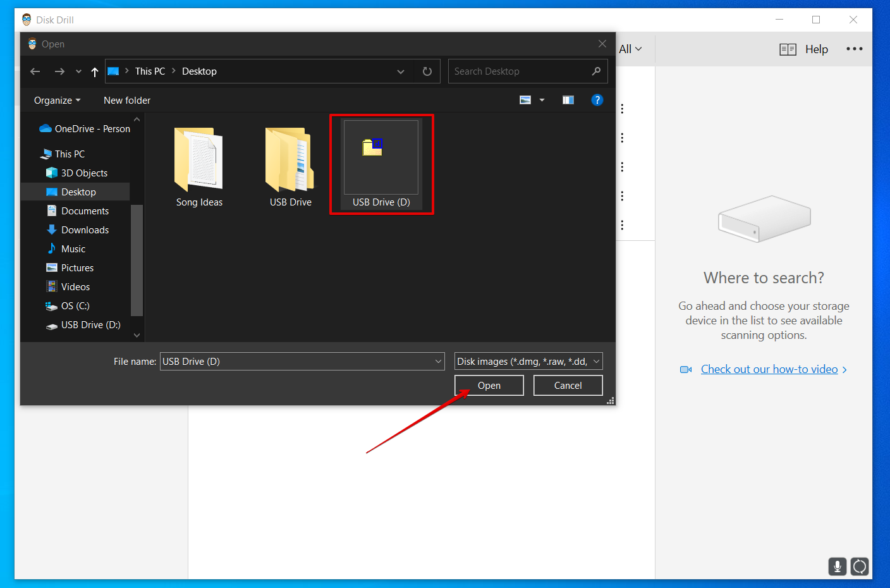Open recent locations dropdown arrow
Screen dimensions: 890x588
78,71
